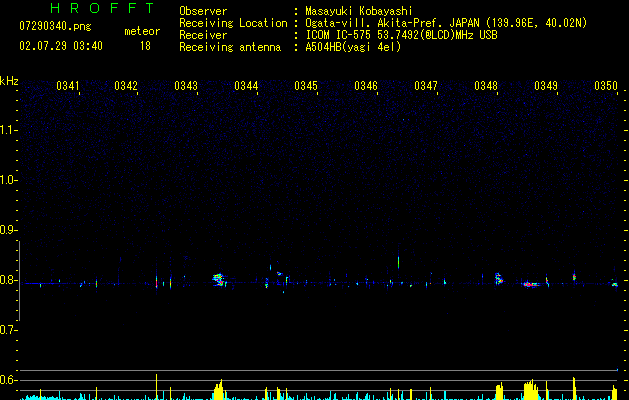Click the HROFFT title text

(103, 8)
